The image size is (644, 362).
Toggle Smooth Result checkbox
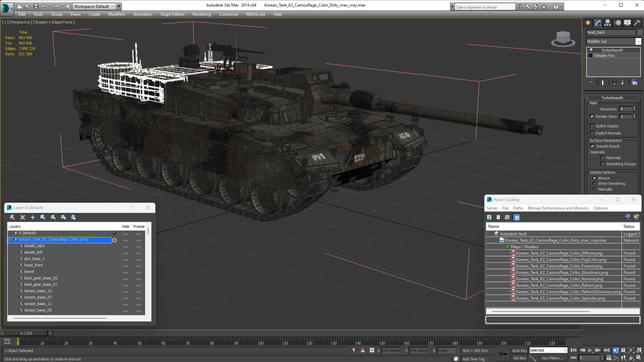click(592, 146)
